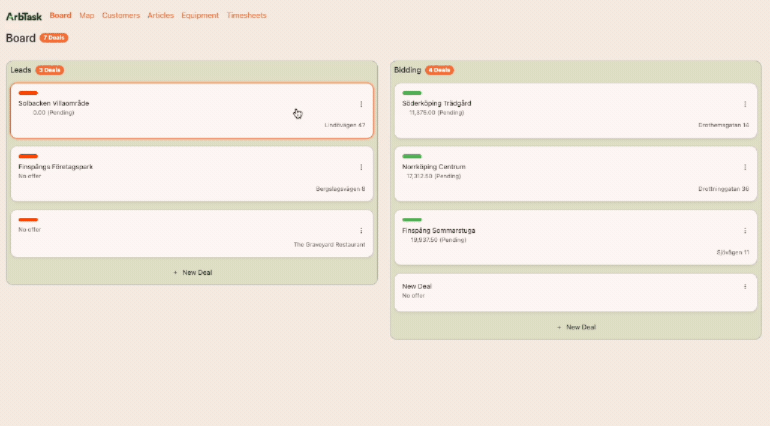This screenshot has height=426, width=770.
Task: Click 'No offer' on Graveyard Restaurant card
Action: tap(29, 230)
